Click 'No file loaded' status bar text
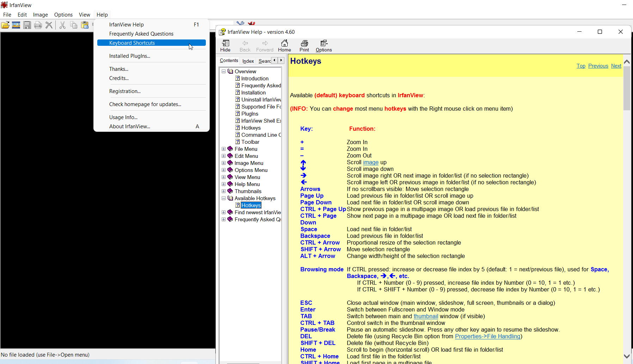Viewport: 633px width, 364px height. [45, 355]
